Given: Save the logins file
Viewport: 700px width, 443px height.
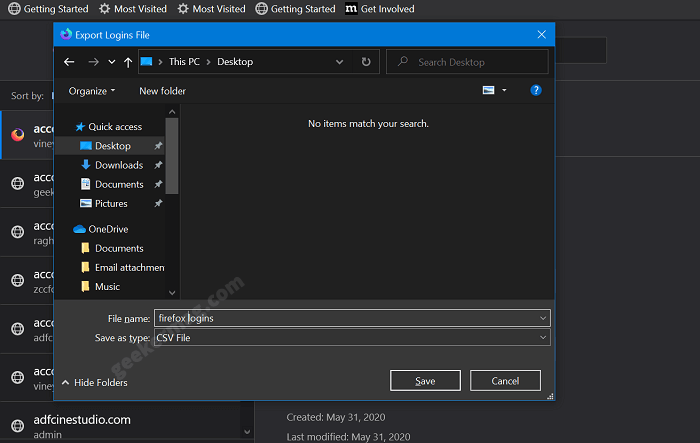Looking at the screenshot, I should [x=425, y=381].
